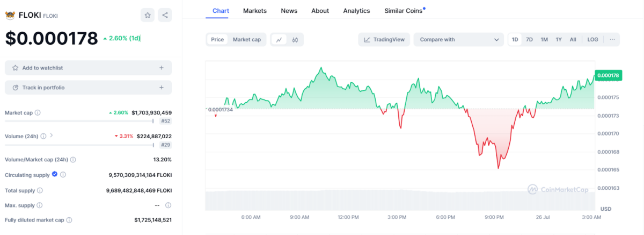Expand Volume (24h) details chevron

point(51,136)
